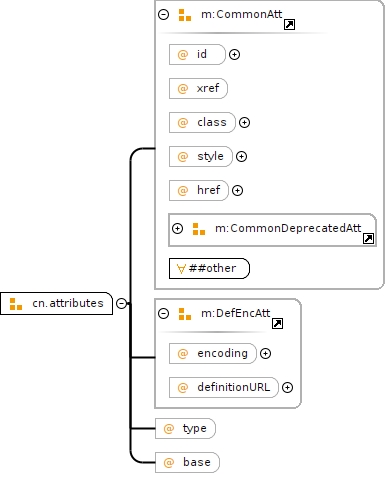Expand the href attribute details
Viewport: 386px width, 478px height.
point(237,190)
